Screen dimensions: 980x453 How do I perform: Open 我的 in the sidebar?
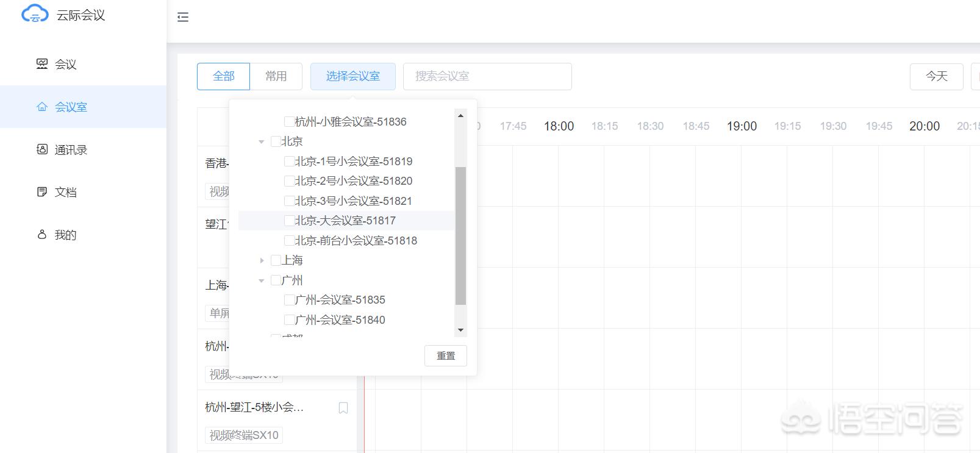83,235
